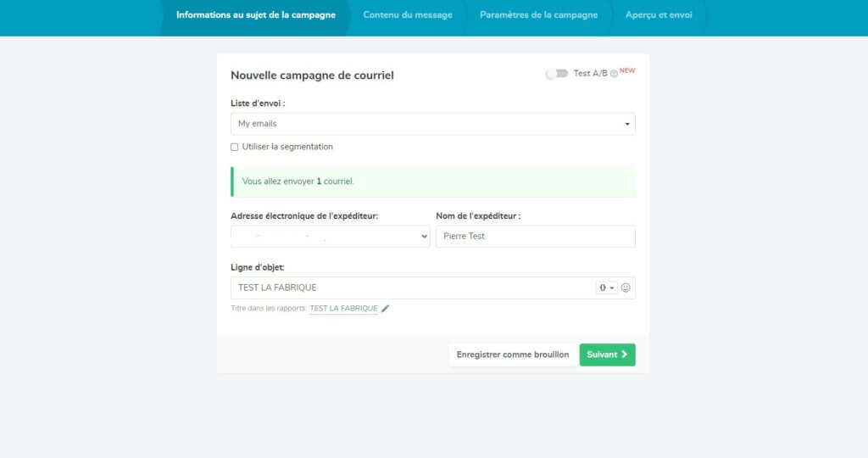868x458 pixels.
Task: Open the personalization variables {} dropdown
Action: coord(607,288)
